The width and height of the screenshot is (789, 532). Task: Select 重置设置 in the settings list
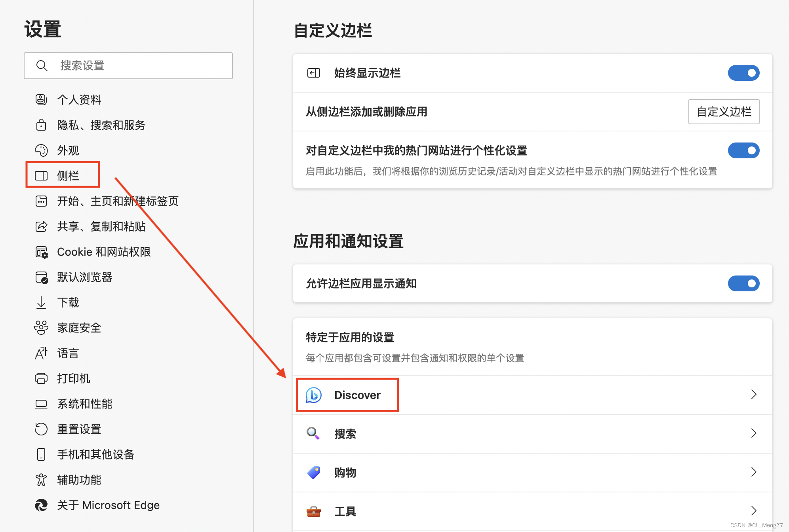tap(79, 429)
